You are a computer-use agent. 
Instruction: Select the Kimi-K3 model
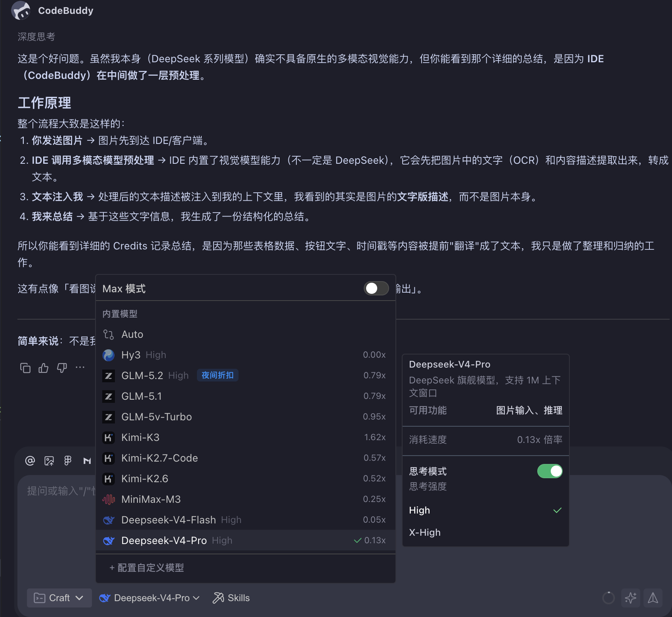tap(246, 437)
